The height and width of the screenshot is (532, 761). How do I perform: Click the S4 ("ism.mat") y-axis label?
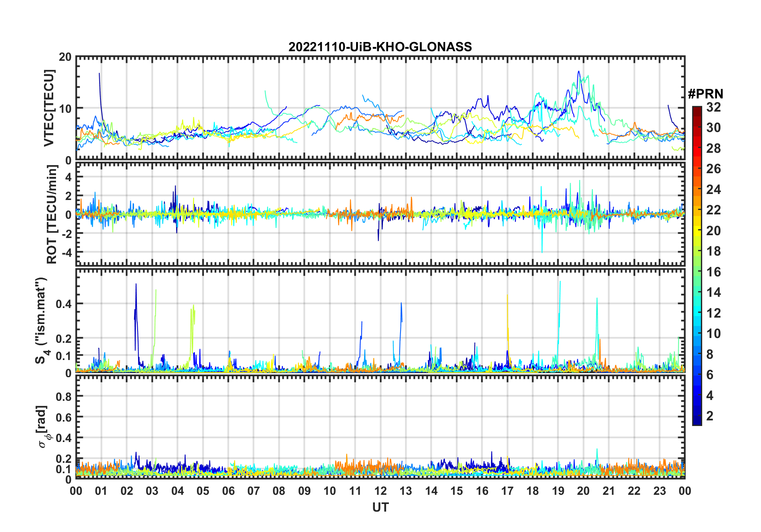coord(42,321)
